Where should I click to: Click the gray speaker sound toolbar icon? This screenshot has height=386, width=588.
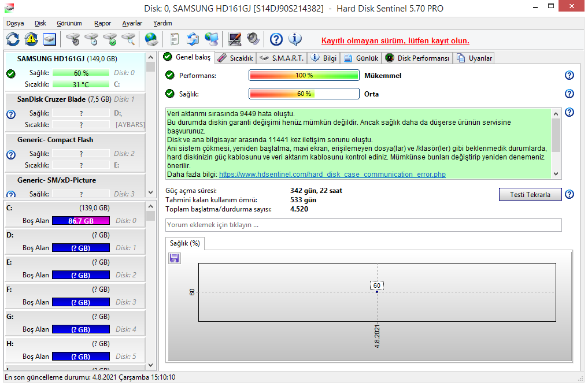253,39
